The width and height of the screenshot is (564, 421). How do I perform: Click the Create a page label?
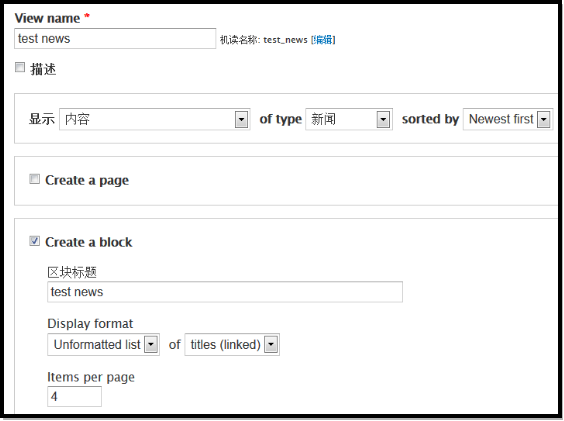click(x=87, y=180)
